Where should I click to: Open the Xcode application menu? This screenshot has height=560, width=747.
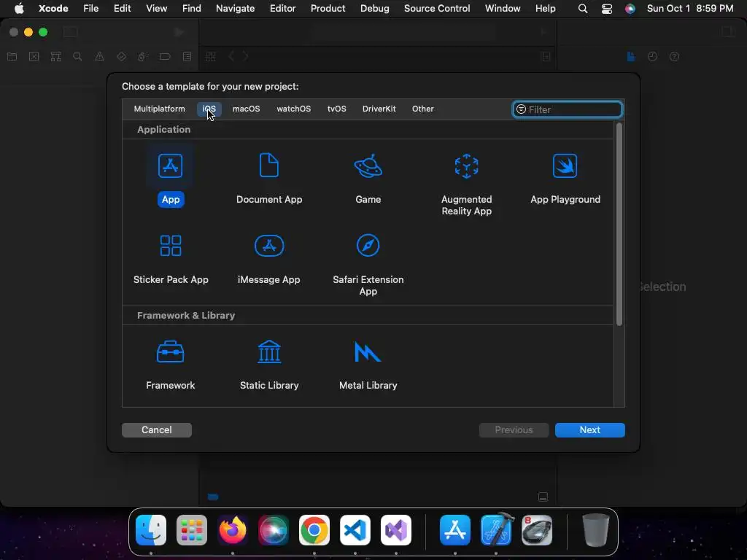[x=53, y=8]
